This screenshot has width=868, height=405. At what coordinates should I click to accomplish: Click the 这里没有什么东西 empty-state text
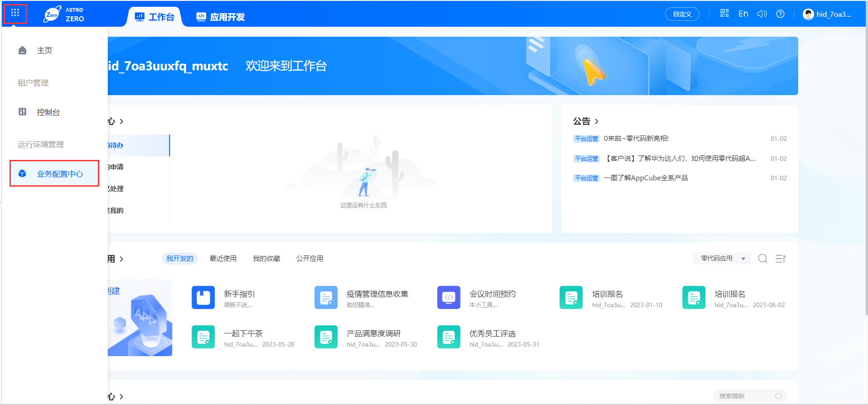click(x=363, y=205)
